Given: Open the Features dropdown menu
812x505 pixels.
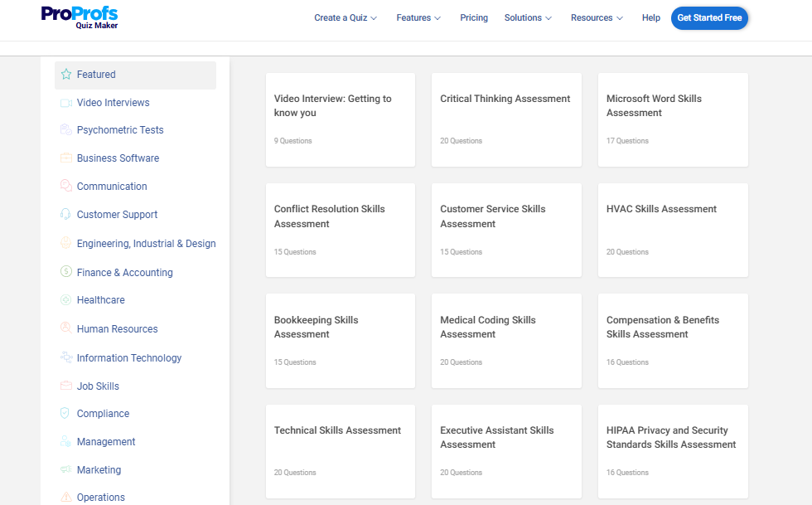Looking at the screenshot, I should point(418,17).
